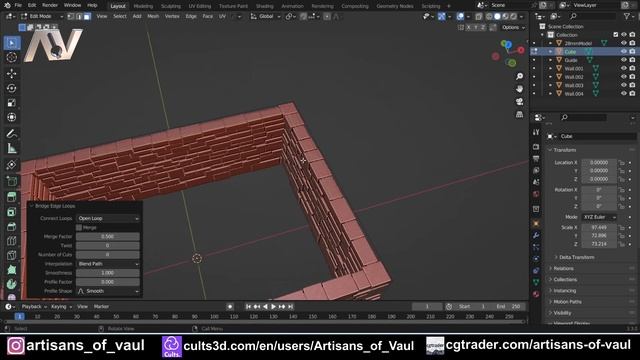Select the Select Box tool
The image size is (640, 360).
12,43
